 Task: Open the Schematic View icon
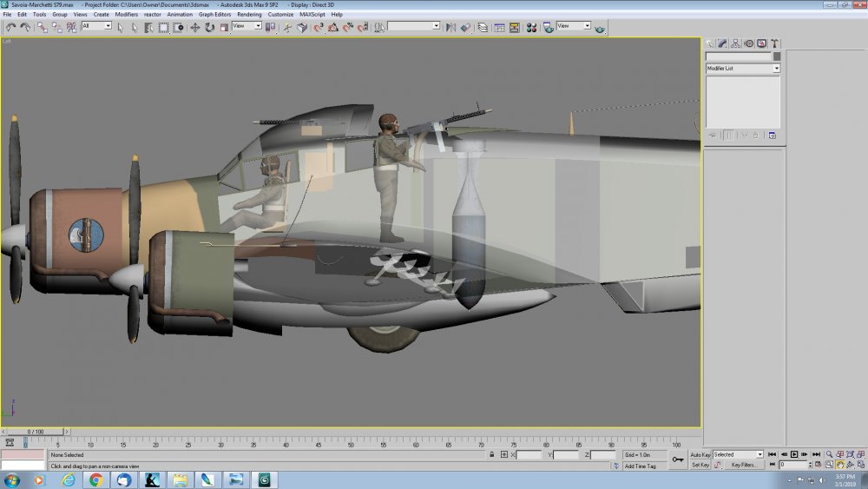click(x=514, y=27)
